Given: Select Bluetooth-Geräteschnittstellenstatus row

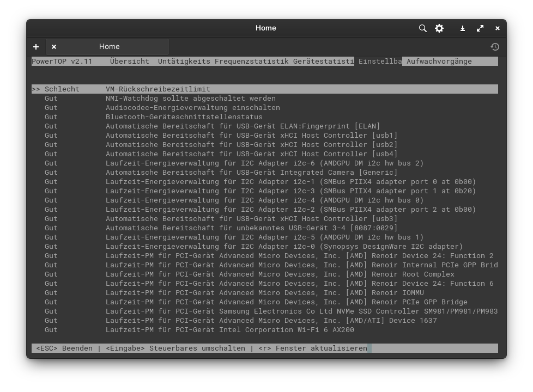Looking at the screenshot, I should coord(265,117).
